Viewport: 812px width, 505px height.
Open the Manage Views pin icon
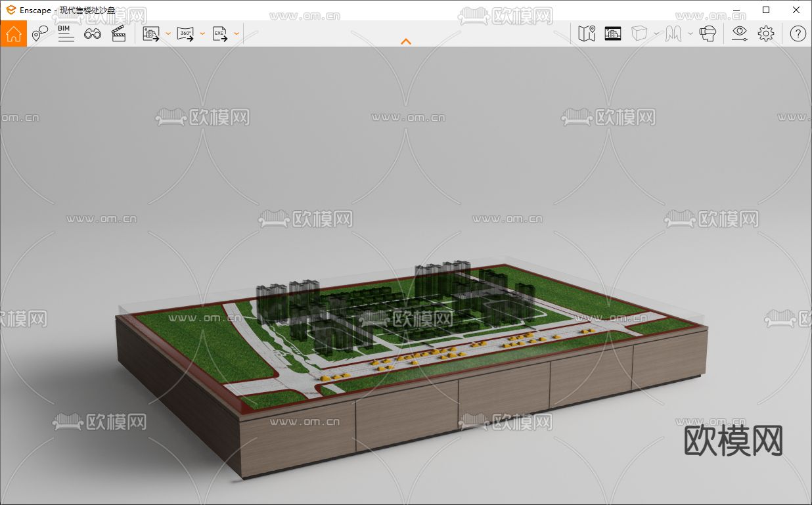coord(39,33)
